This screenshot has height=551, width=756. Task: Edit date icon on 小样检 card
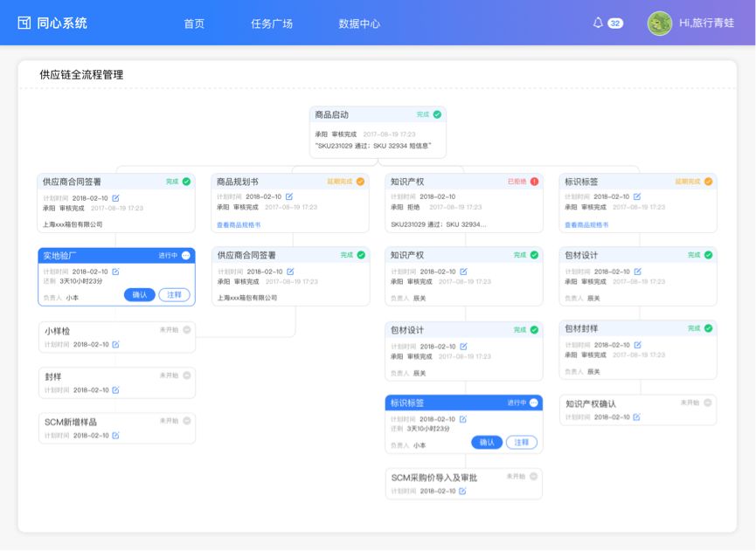[x=115, y=344]
